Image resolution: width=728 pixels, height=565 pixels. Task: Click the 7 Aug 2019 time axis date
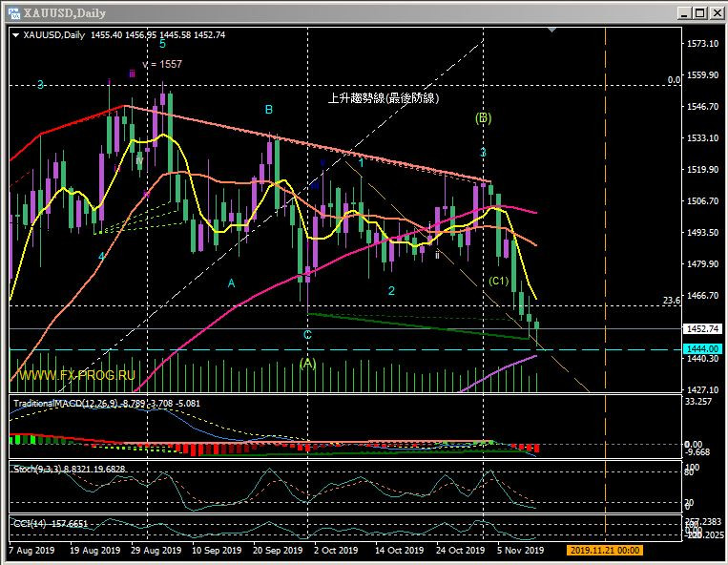(31, 551)
